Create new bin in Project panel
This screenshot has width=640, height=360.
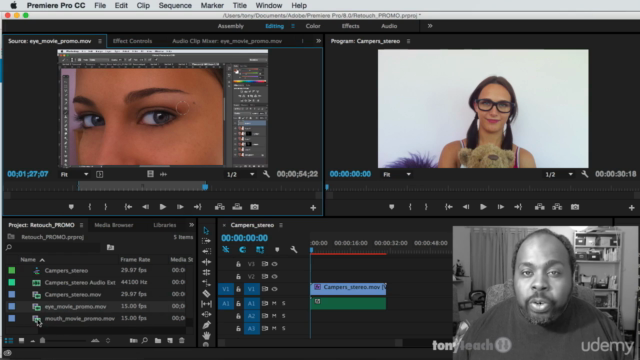coord(158,340)
